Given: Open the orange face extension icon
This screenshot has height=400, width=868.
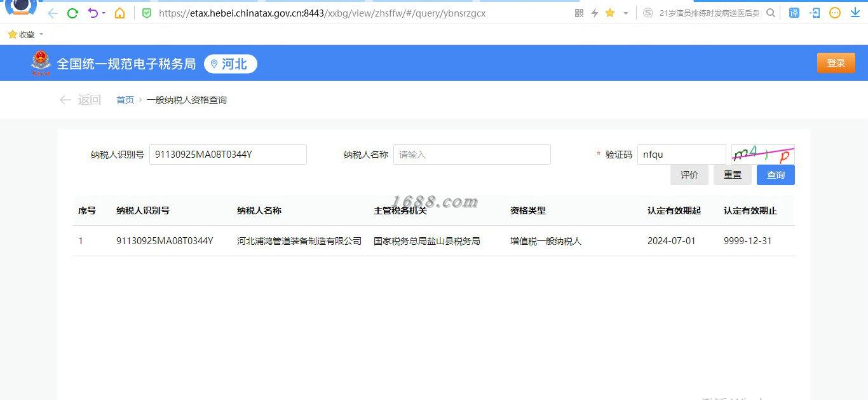Looking at the screenshot, I should pos(835,13).
